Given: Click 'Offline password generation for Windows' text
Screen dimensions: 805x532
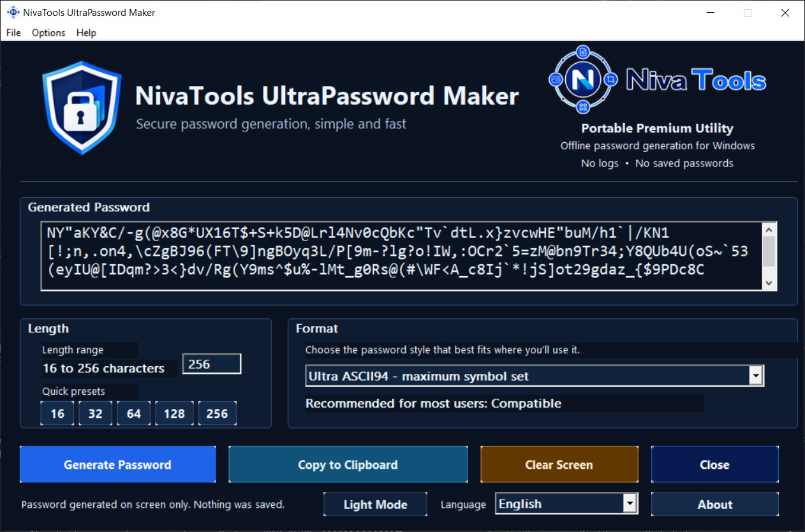Looking at the screenshot, I should coord(658,145).
